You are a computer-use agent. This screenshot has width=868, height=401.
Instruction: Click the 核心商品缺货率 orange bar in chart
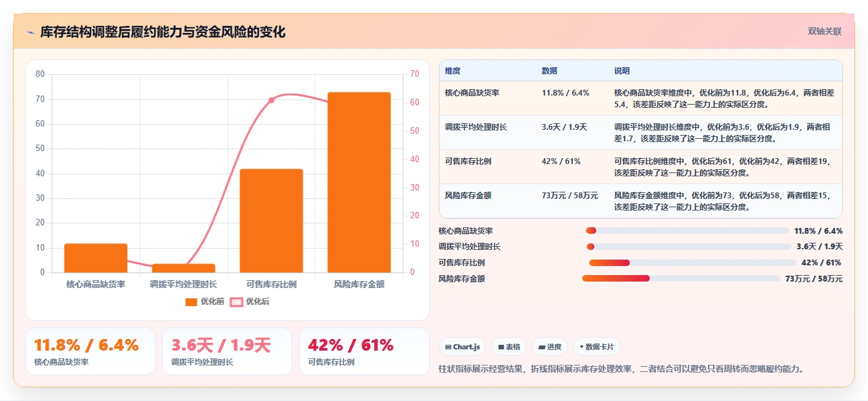pyautogui.click(x=96, y=258)
